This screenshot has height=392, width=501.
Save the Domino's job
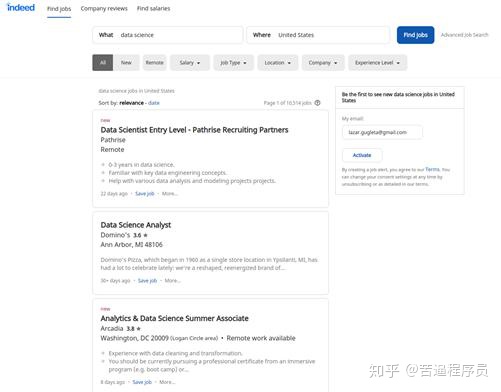[147, 281]
